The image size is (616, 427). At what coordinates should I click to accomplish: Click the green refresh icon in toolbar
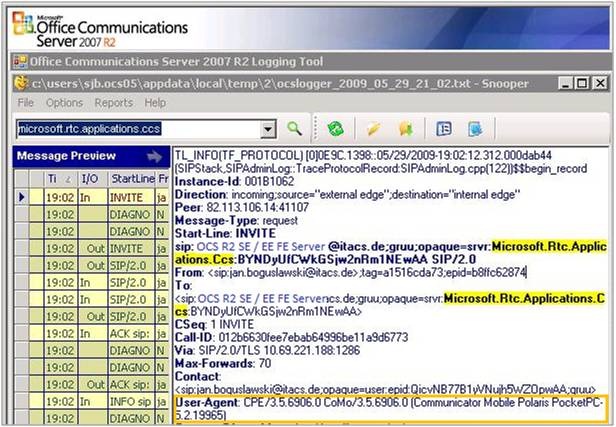336,128
